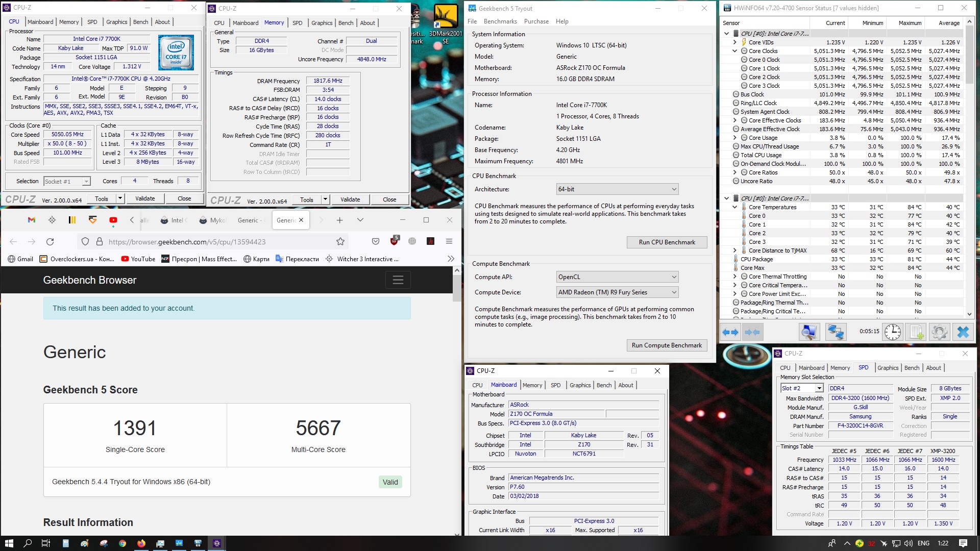980x551 pixels.
Task: Reload the Geekbench page in Firefox
Action: pyautogui.click(x=50, y=242)
